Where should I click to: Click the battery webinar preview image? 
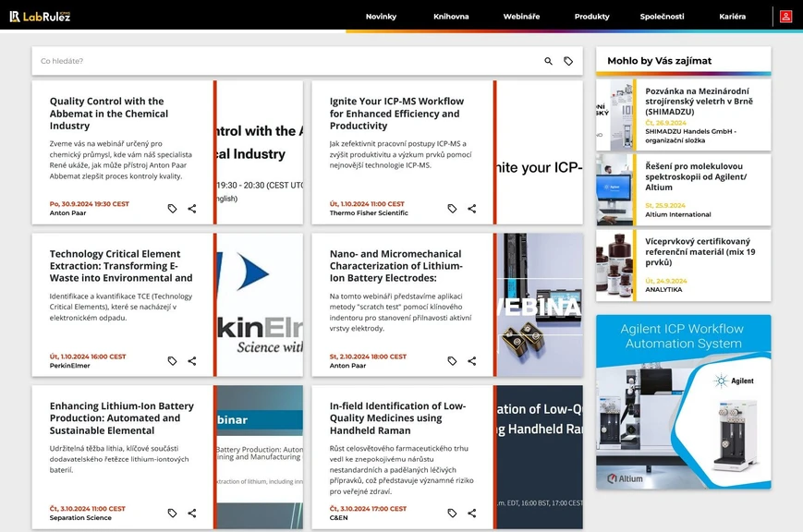point(540,305)
